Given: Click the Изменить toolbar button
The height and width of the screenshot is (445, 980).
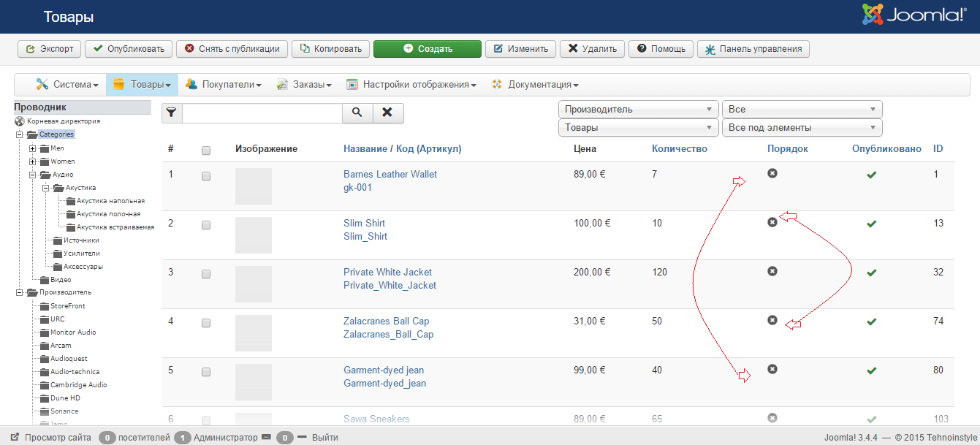Looking at the screenshot, I should [520, 49].
